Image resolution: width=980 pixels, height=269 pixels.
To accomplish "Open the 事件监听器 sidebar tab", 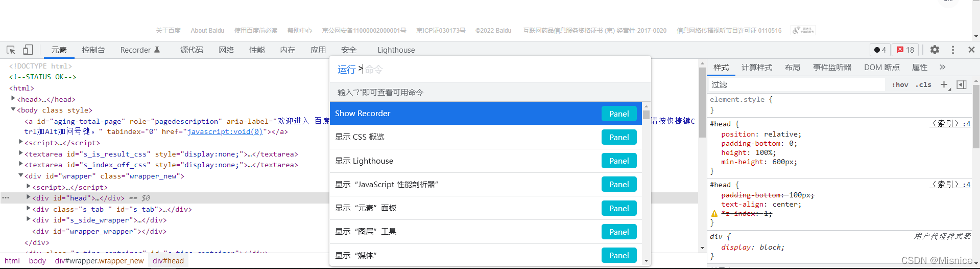I will pyautogui.click(x=832, y=67).
